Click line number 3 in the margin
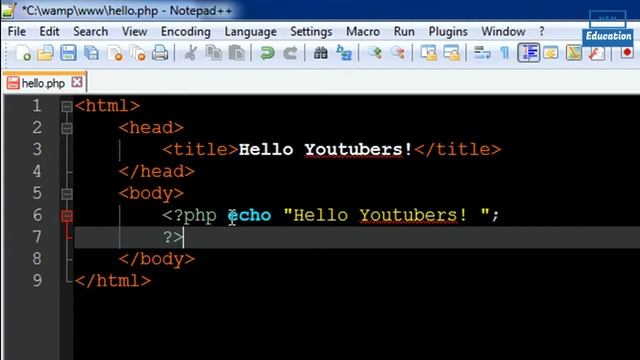The height and width of the screenshot is (360, 640). point(37,149)
